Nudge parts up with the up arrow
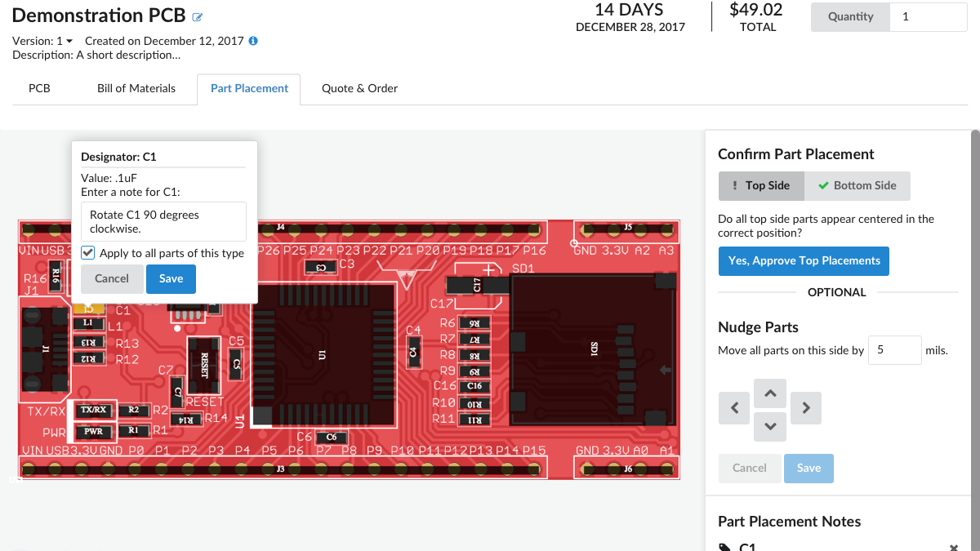 pyautogui.click(x=770, y=393)
